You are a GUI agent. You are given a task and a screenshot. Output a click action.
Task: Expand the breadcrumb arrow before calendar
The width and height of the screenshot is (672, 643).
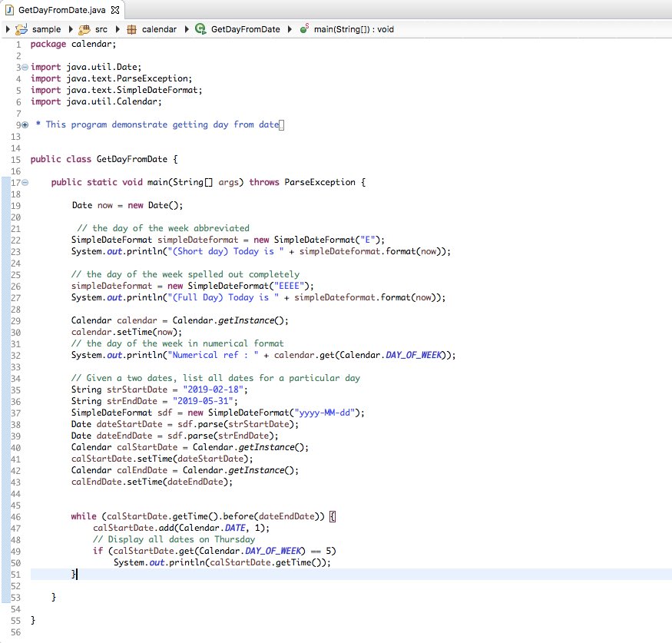click(x=118, y=29)
